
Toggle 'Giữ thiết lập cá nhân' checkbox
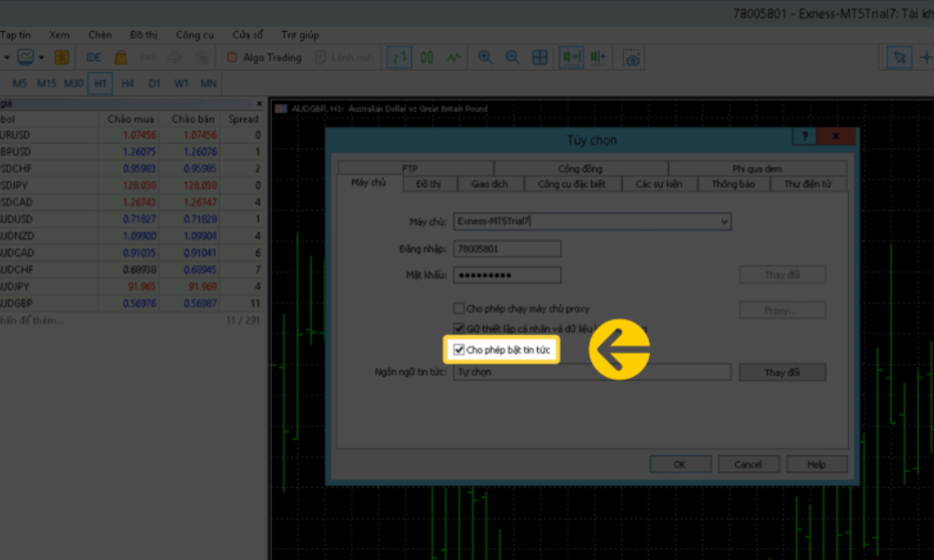coord(459,329)
